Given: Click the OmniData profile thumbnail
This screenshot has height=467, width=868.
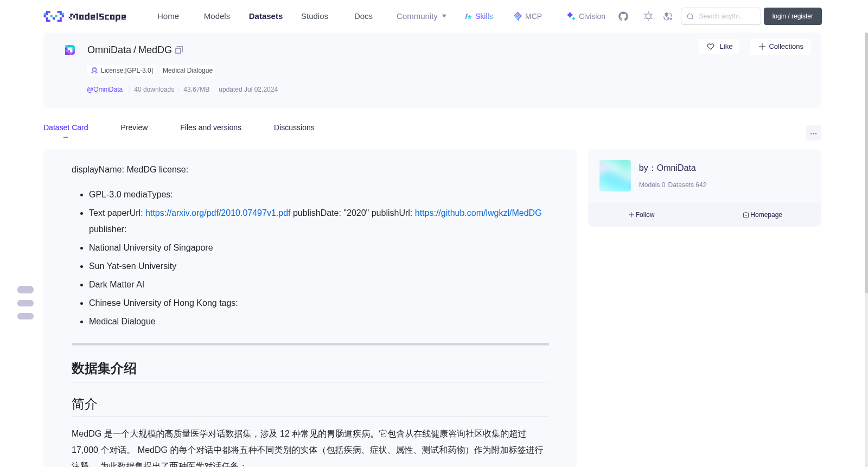Looking at the screenshot, I should coord(615,176).
